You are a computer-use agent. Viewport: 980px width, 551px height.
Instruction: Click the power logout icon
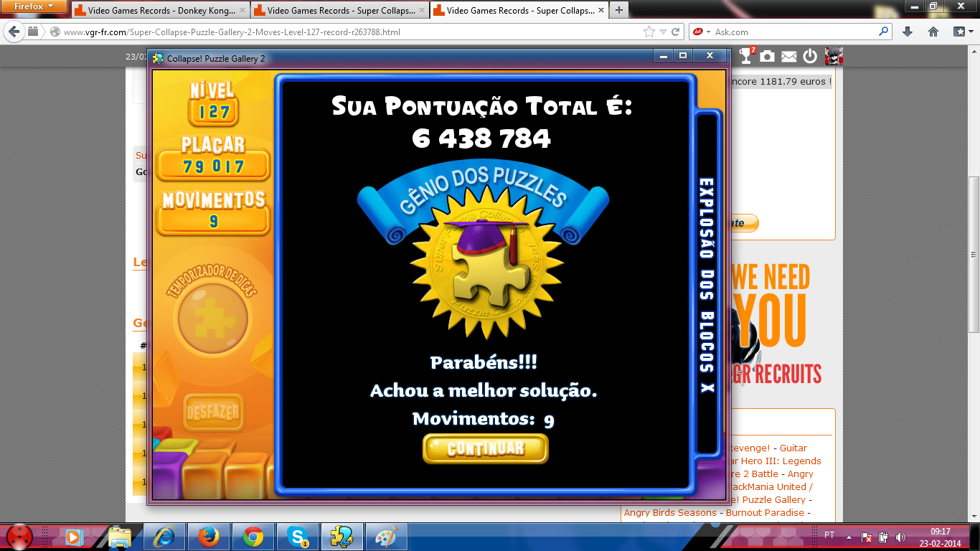click(810, 56)
